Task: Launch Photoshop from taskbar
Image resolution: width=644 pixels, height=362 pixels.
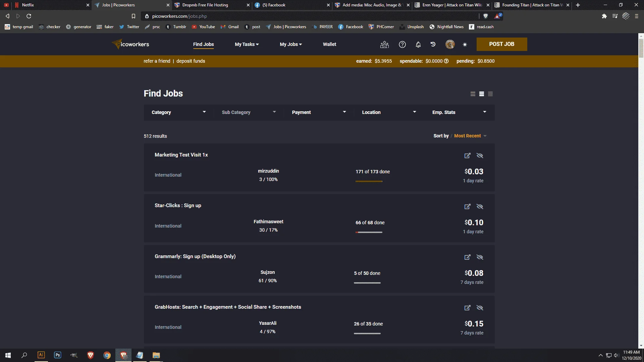Action: (57, 355)
